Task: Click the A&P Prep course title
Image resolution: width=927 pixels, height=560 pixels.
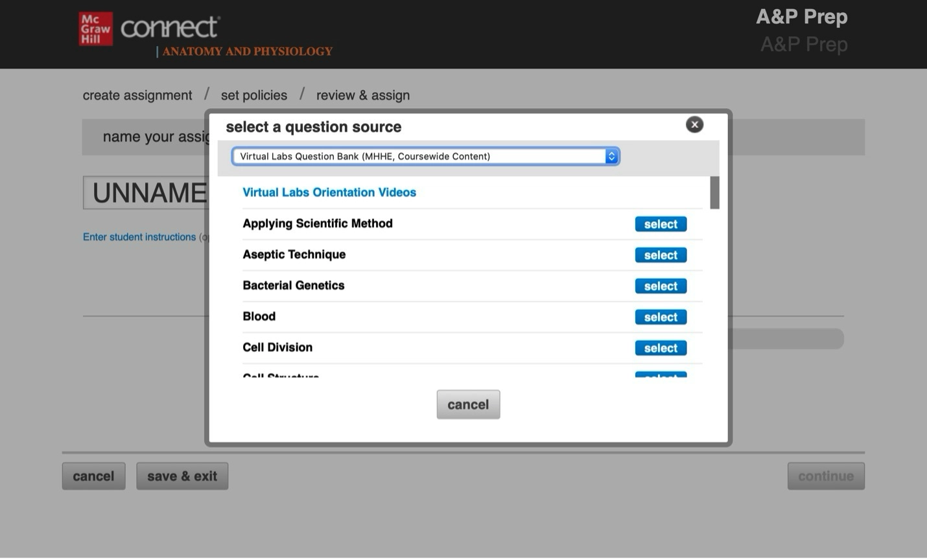Action: (802, 17)
